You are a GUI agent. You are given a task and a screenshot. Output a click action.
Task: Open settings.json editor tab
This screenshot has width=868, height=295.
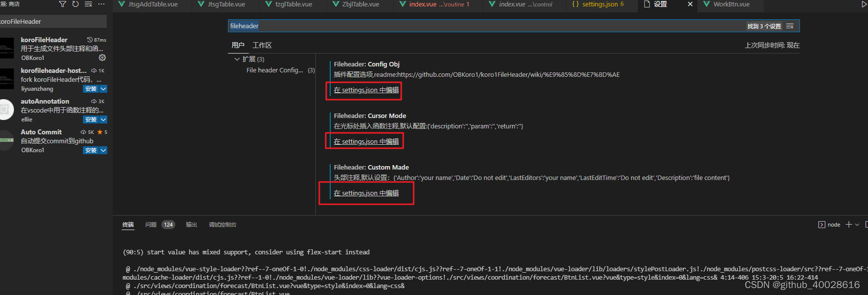[602, 4]
